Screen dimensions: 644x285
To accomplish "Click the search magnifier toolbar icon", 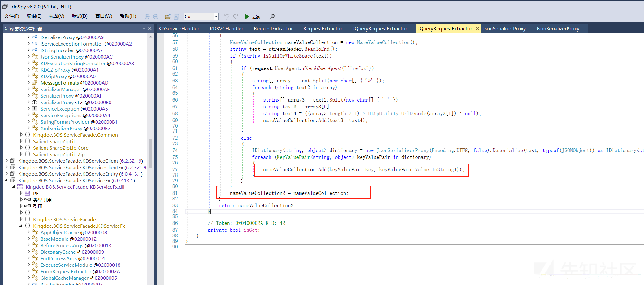I will [272, 16].
